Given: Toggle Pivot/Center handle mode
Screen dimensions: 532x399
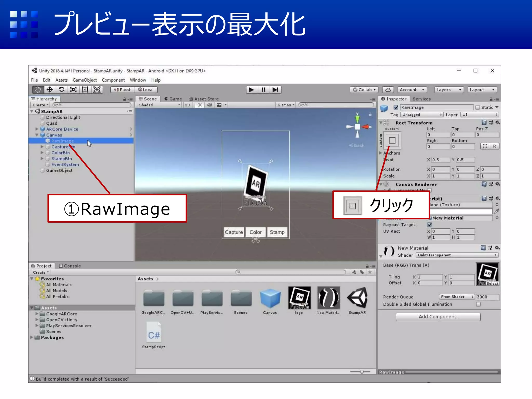Looking at the screenshot, I should tap(122, 90).
